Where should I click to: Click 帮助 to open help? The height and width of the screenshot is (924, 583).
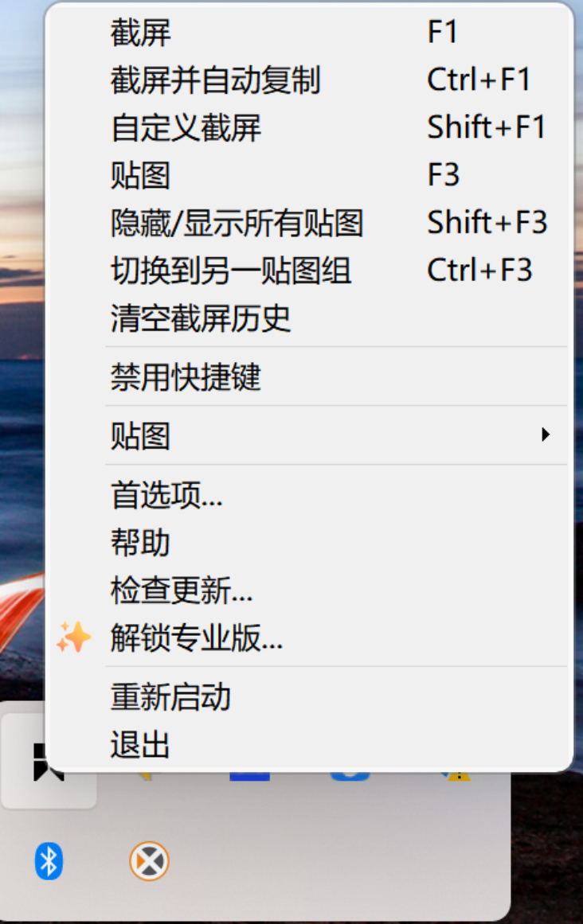click(x=141, y=542)
